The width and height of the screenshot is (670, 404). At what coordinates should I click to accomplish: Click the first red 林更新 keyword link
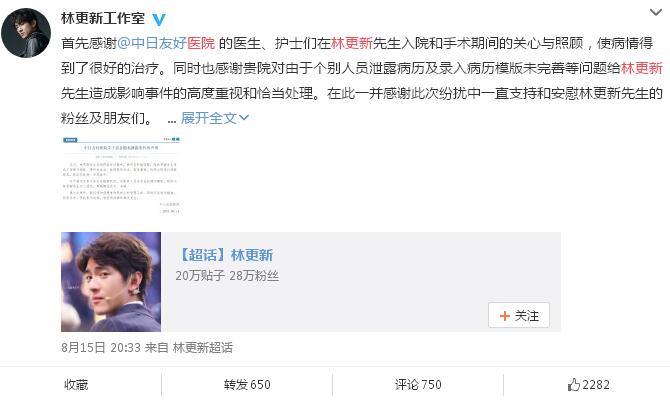point(352,43)
